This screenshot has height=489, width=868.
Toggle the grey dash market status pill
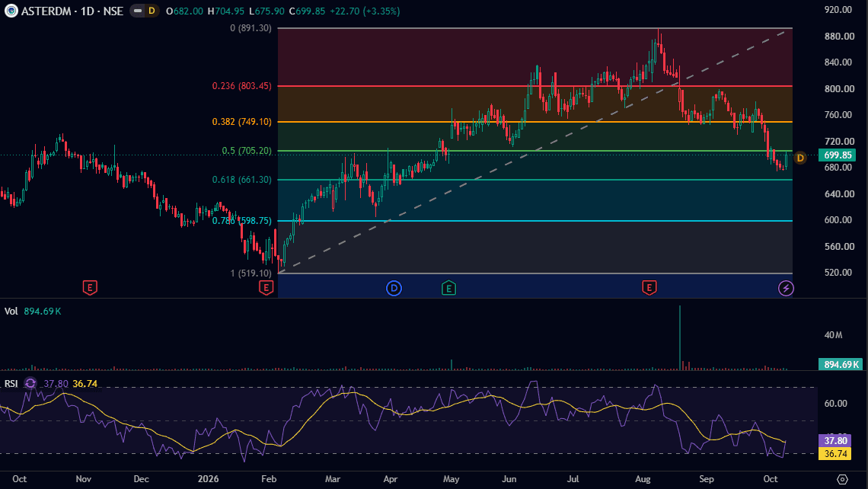click(x=137, y=11)
